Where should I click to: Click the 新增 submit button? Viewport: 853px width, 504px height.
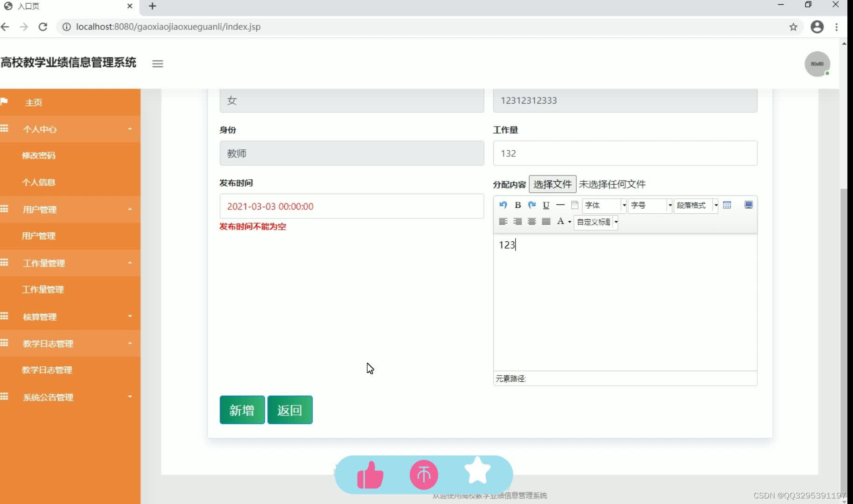coord(242,410)
